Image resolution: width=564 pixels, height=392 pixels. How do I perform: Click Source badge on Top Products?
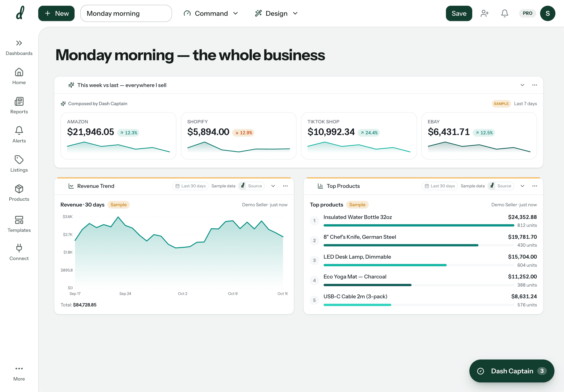click(x=501, y=186)
